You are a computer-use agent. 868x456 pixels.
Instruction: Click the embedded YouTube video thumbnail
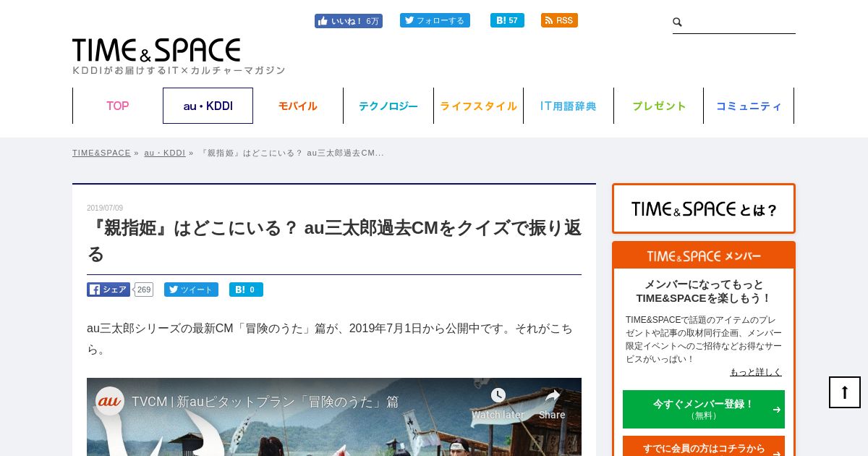pyautogui.click(x=334, y=417)
